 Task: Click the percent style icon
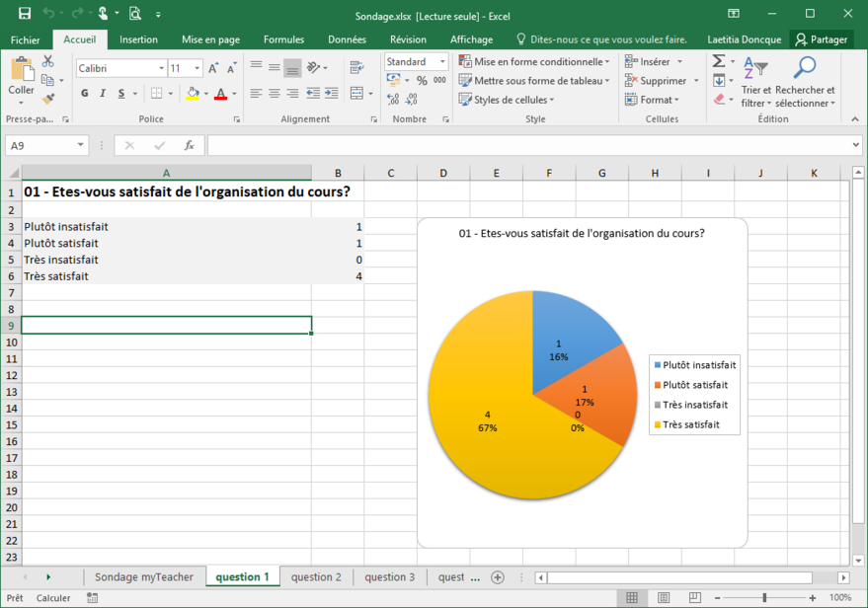[x=422, y=81]
